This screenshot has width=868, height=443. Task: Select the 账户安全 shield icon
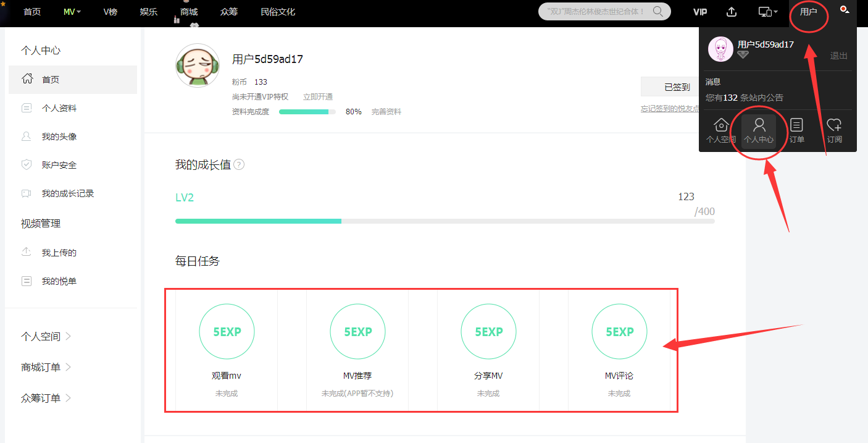click(x=26, y=164)
